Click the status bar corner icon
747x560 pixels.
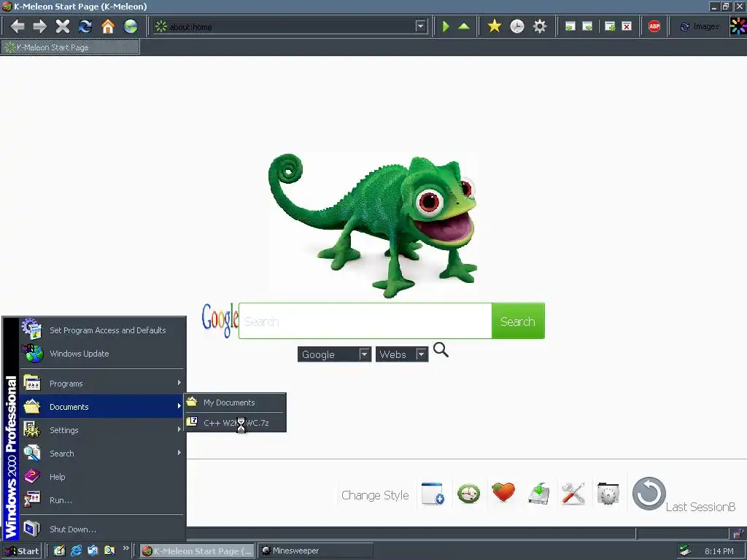coord(738,533)
